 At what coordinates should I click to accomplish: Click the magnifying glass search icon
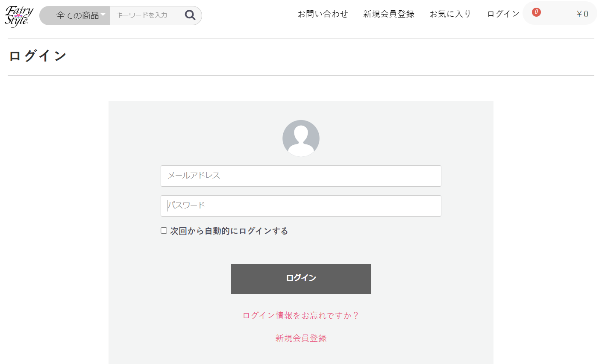point(190,15)
